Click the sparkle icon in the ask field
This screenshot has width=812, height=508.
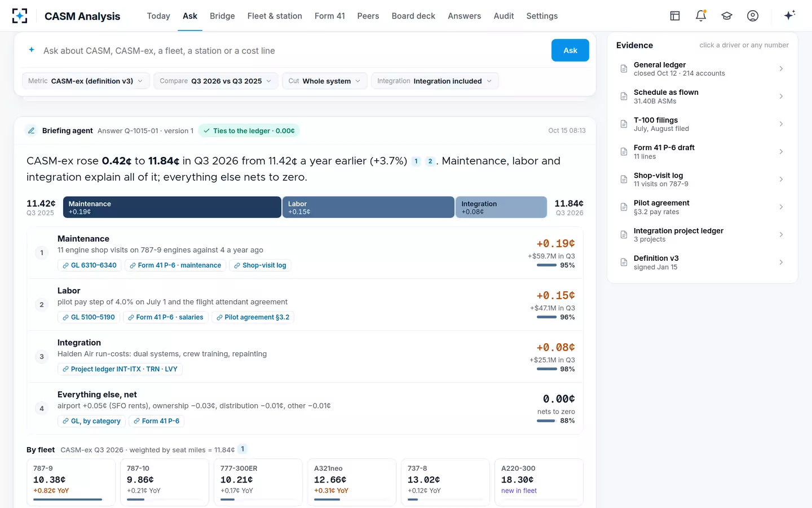pos(32,50)
